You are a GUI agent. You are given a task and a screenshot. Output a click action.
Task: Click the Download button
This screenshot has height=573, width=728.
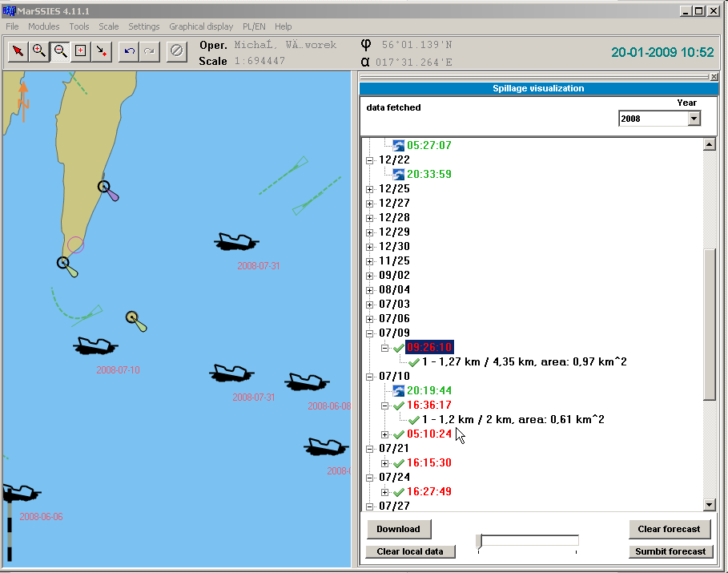pos(398,529)
